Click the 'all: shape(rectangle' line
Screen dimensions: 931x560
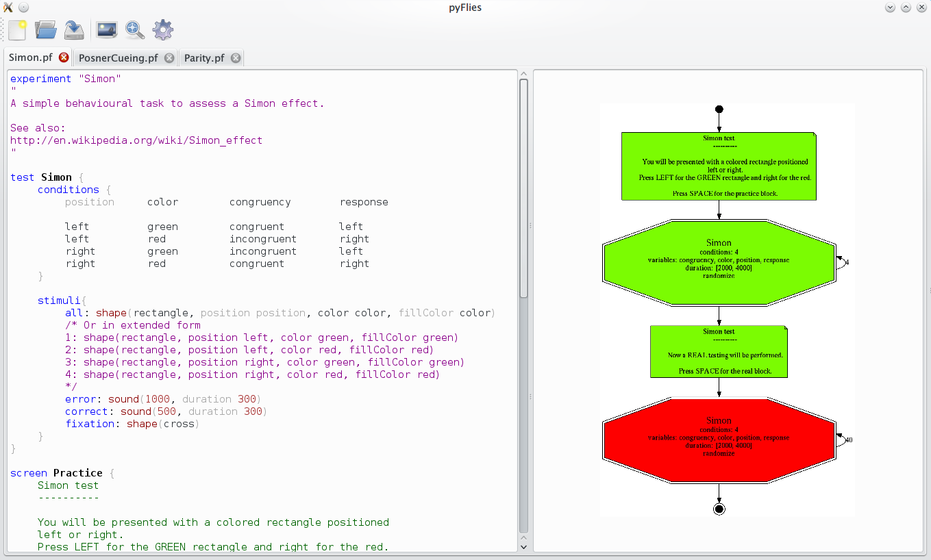pyautogui.click(x=280, y=313)
